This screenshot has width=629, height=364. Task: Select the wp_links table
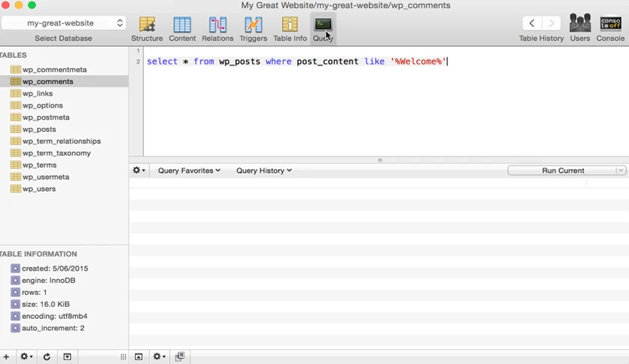coord(38,93)
